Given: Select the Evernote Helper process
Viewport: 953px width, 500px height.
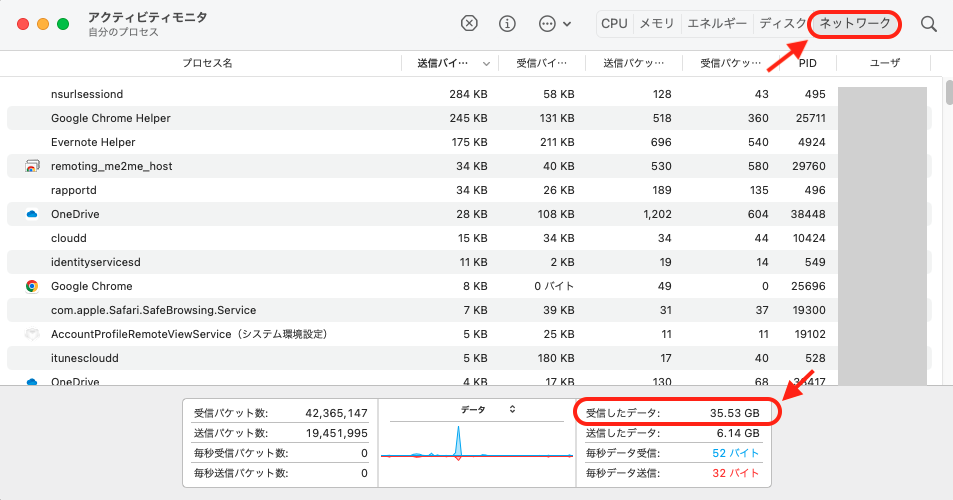Looking at the screenshot, I should tap(469, 142).
